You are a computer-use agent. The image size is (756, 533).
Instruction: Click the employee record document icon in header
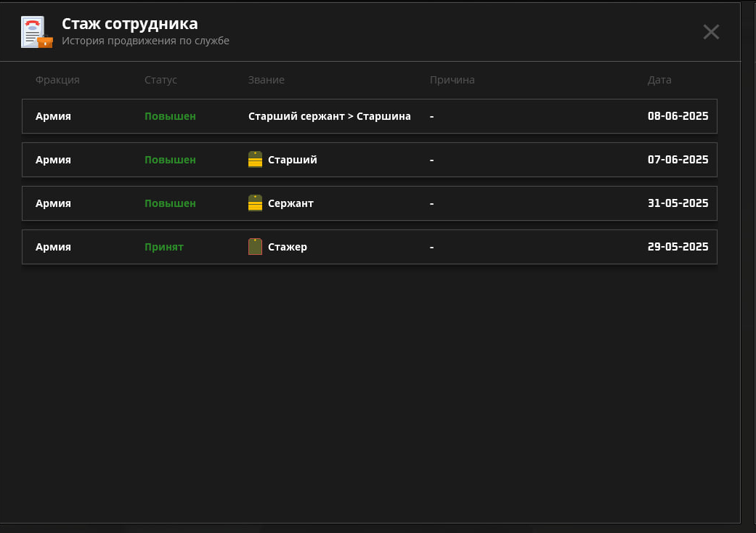coord(36,32)
